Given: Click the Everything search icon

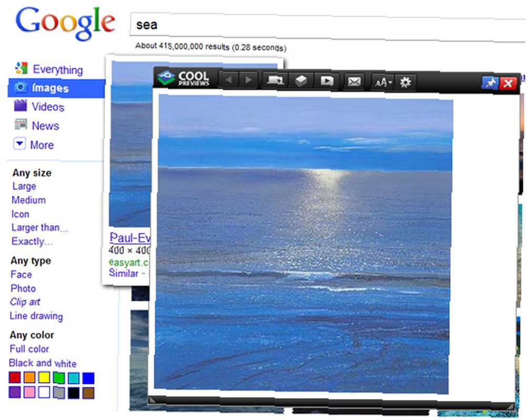Looking at the screenshot, I should point(21,68).
